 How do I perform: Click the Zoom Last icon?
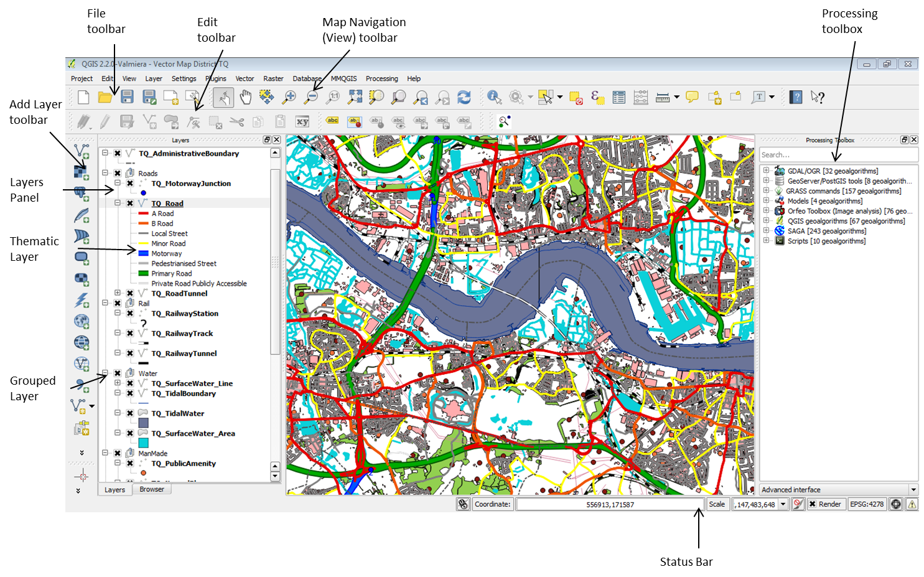pyautogui.click(x=421, y=97)
